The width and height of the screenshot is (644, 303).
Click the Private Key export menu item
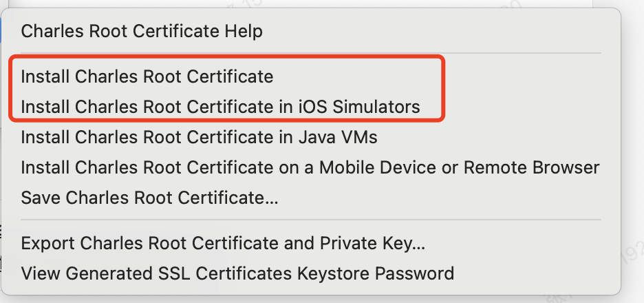click(223, 243)
